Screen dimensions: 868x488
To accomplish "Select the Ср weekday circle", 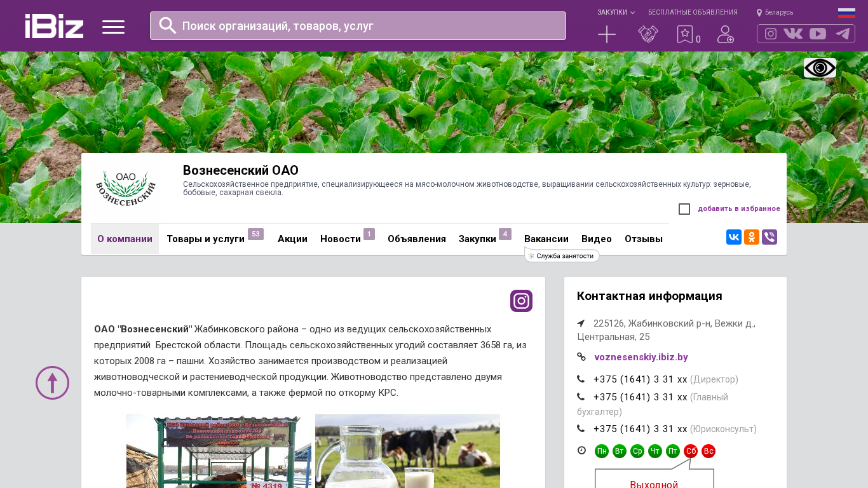I will click(637, 451).
